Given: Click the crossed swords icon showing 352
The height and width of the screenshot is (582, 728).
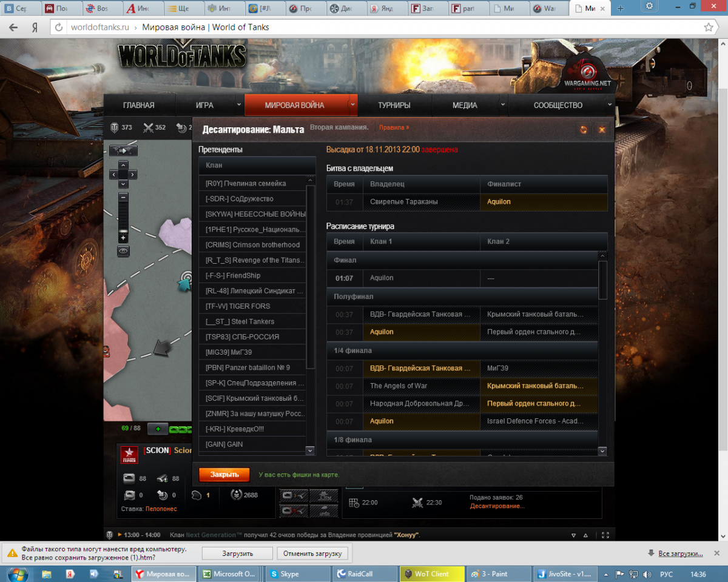Looking at the screenshot, I should click(148, 127).
